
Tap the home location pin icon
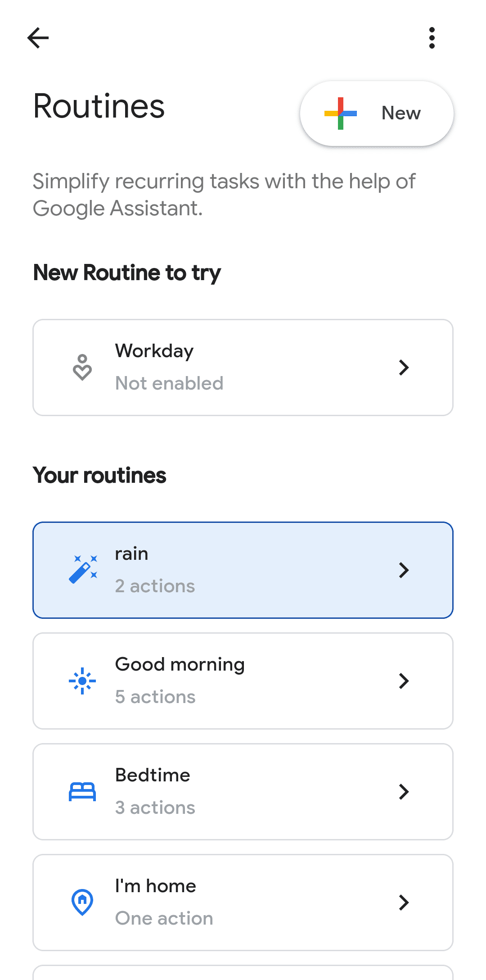tap(82, 903)
